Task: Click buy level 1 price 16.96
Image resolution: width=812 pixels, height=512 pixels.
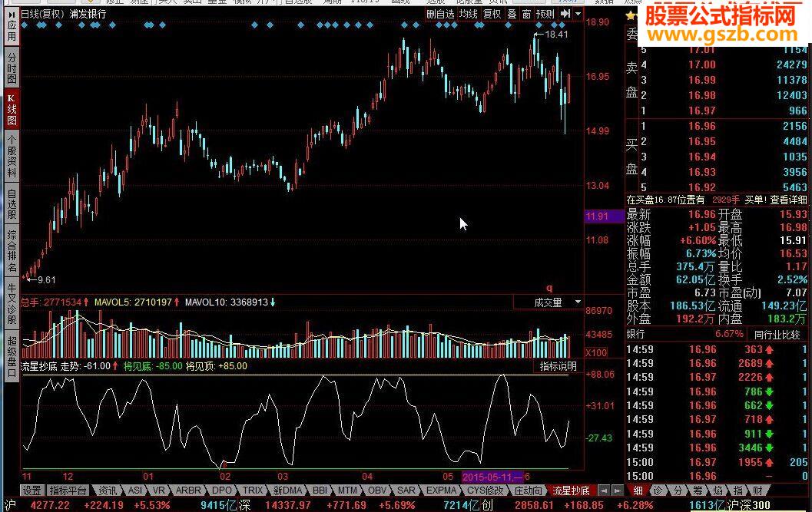Action: 701,127
